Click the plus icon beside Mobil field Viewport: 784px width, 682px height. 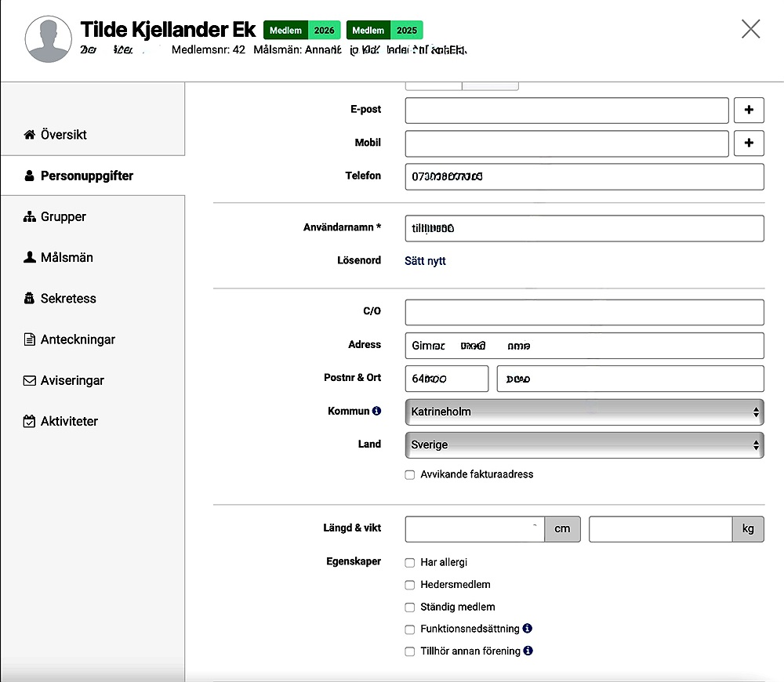point(749,143)
